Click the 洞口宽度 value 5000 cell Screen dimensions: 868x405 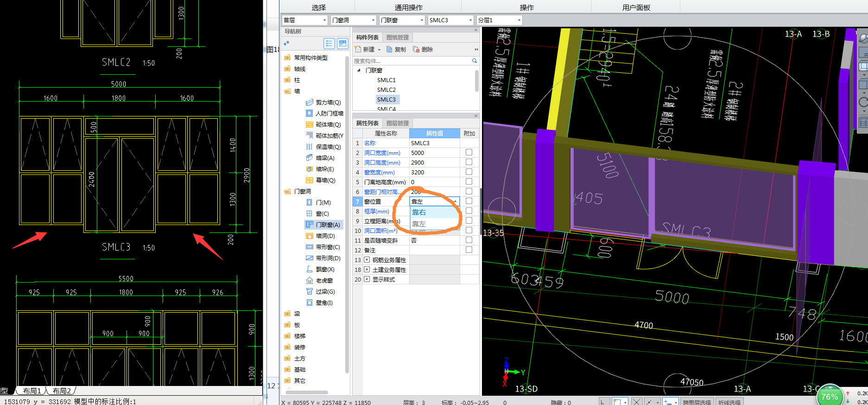(x=435, y=153)
